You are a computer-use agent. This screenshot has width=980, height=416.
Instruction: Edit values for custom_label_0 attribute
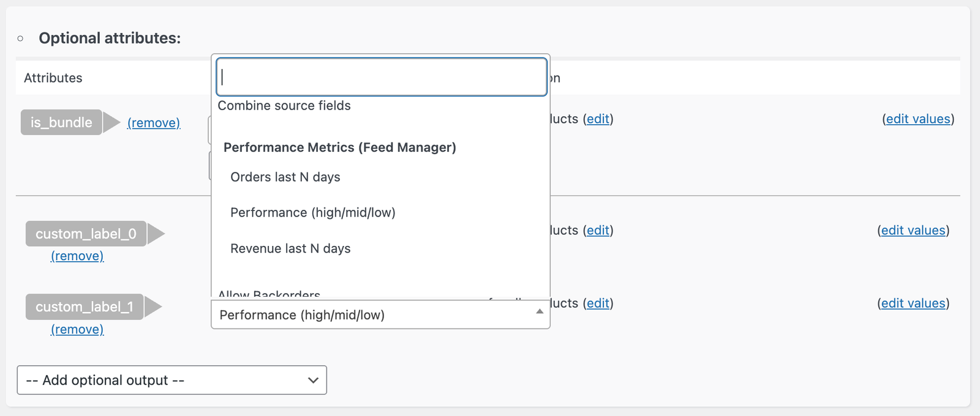913,230
